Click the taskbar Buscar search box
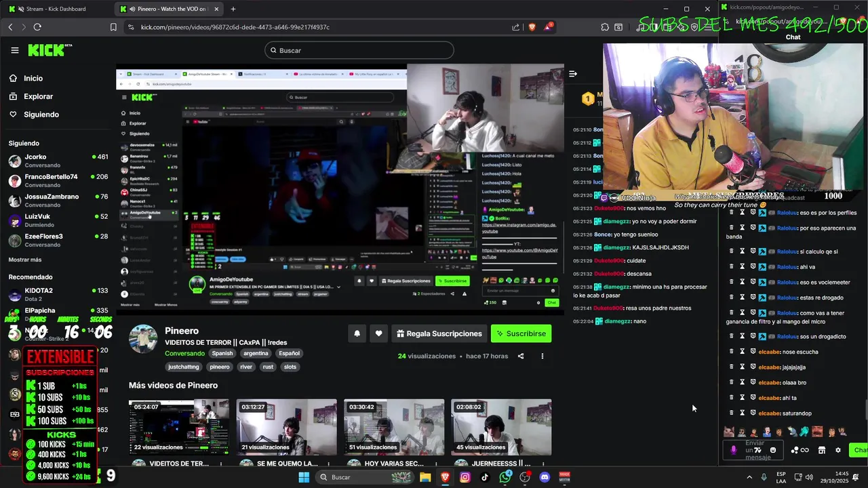Screen dimensions: 868x488 point(366,477)
